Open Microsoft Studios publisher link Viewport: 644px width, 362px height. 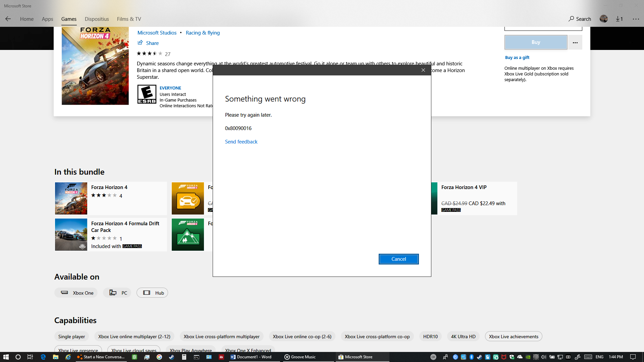coord(157,33)
